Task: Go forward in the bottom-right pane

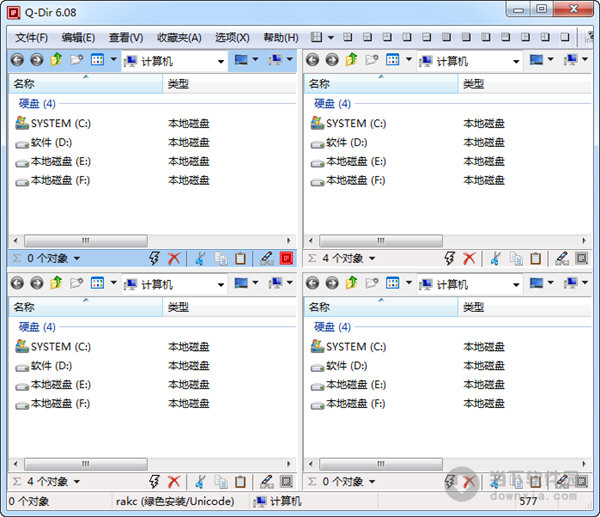Action: (x=332, y=283)
